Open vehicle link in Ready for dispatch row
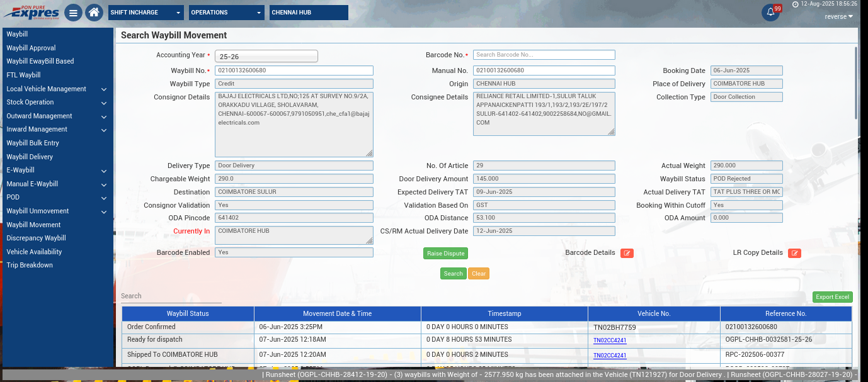Viewport: 868px width, 382px height. pyautogui.click(x=610, y=340)
